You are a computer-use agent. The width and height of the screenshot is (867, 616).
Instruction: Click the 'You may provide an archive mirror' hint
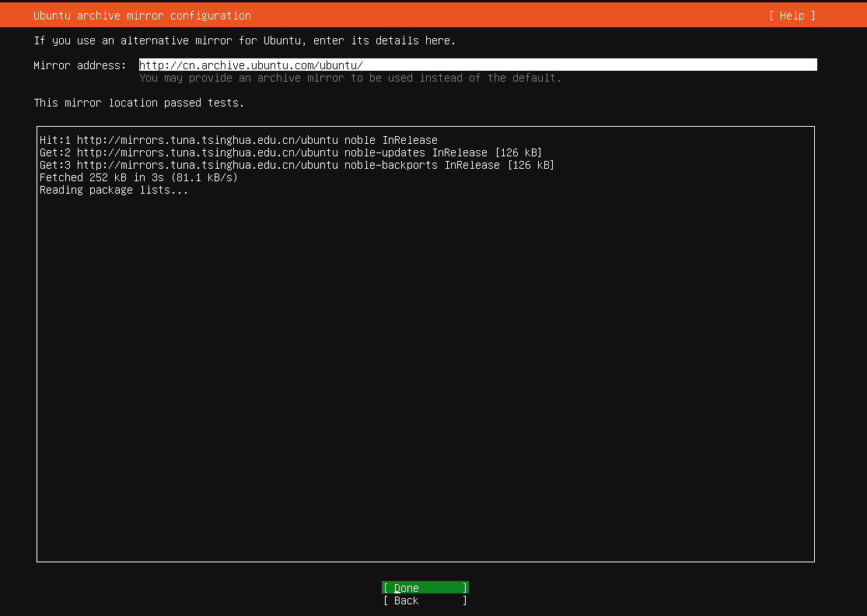pos(350,78)
